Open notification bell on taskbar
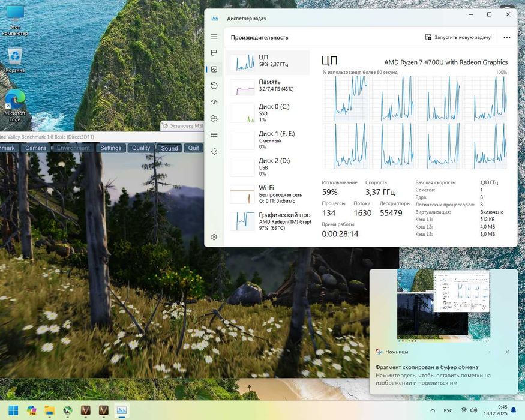Viewport: 525px width, 420px height. pyautogui.click(x=514, y=410)
